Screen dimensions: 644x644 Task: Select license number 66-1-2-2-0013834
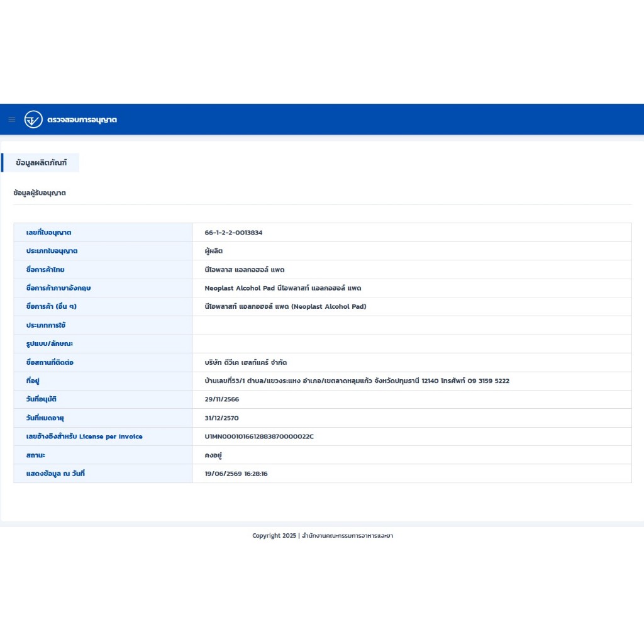(233, 233)
